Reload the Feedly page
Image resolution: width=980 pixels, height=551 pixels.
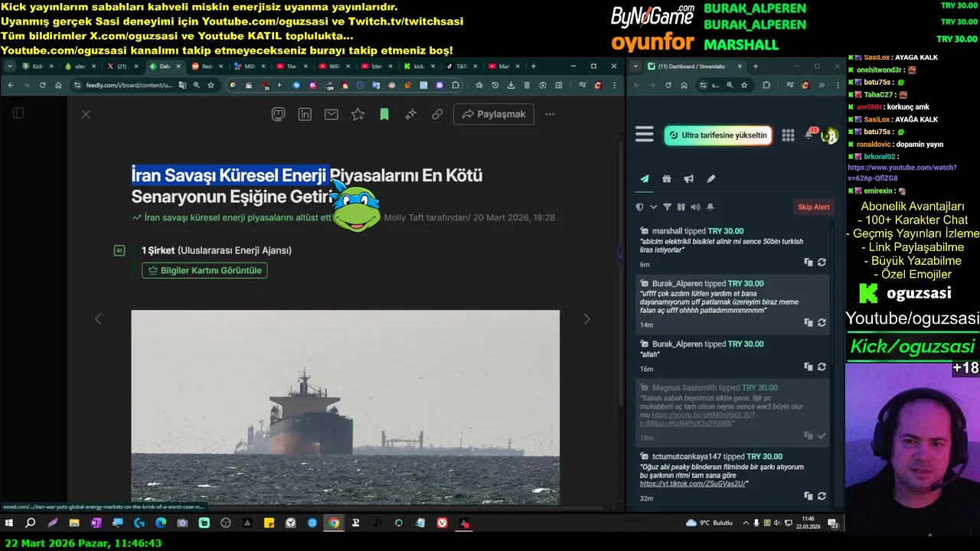[x=42, y=85]
